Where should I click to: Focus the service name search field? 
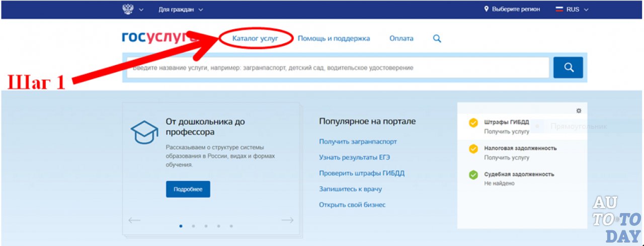[338, 68]
